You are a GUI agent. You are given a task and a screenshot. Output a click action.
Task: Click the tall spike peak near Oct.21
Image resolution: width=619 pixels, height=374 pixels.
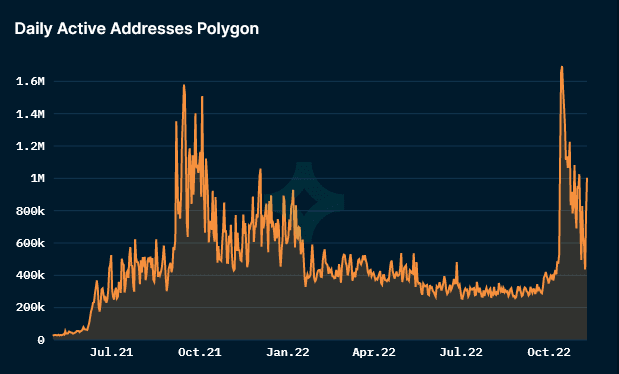pyautogui.click(x=184, y=85)
